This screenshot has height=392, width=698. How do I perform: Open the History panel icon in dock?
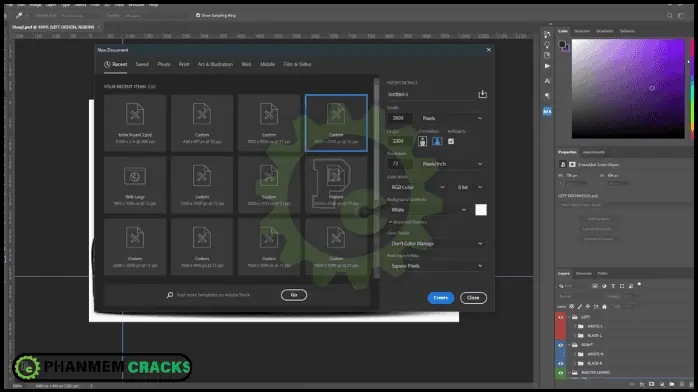547,34
